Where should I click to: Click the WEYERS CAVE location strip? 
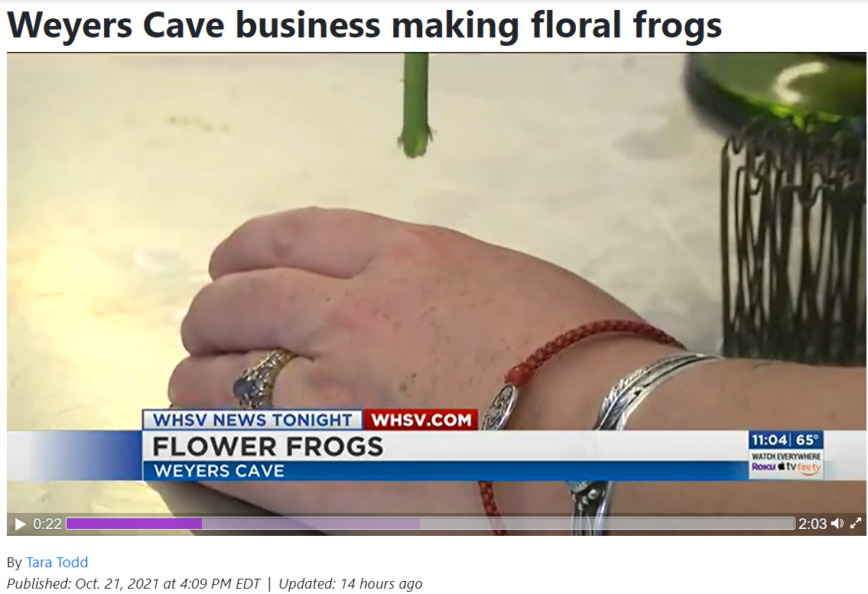tap(219, 471)
